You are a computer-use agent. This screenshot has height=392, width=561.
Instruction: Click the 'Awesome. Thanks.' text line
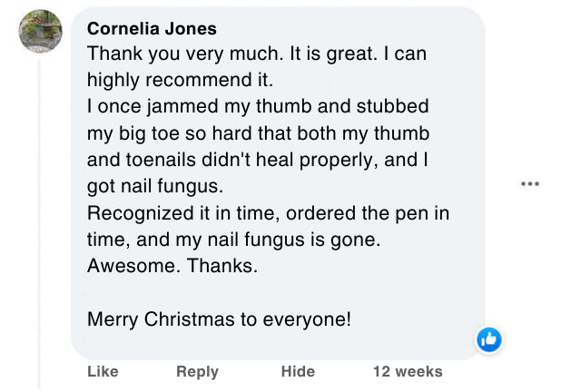coord(172,267)
